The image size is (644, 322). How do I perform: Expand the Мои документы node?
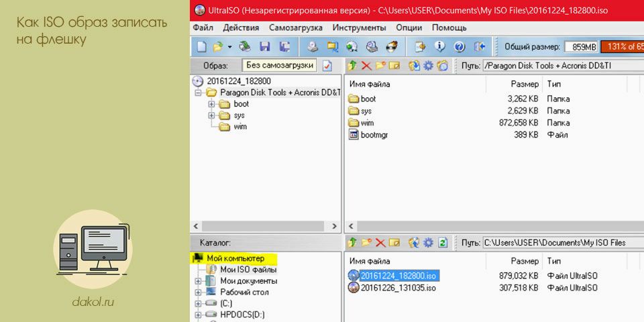click(x=199, y=281)
